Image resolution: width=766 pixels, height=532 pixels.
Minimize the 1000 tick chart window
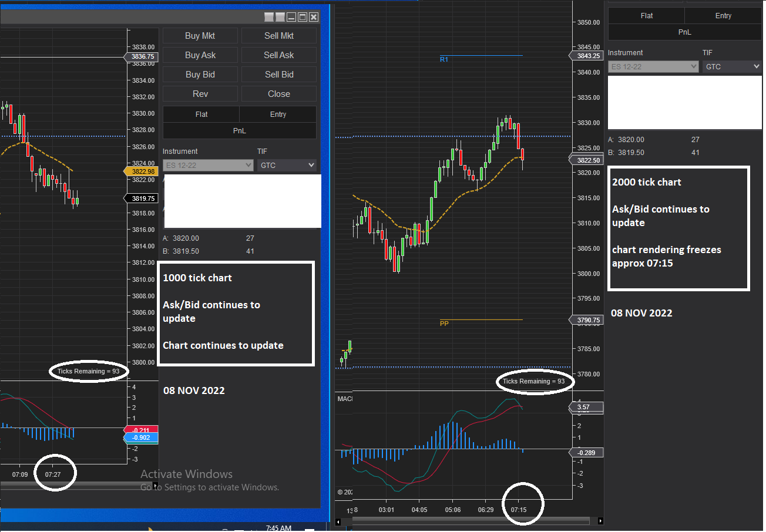[292, 18]
